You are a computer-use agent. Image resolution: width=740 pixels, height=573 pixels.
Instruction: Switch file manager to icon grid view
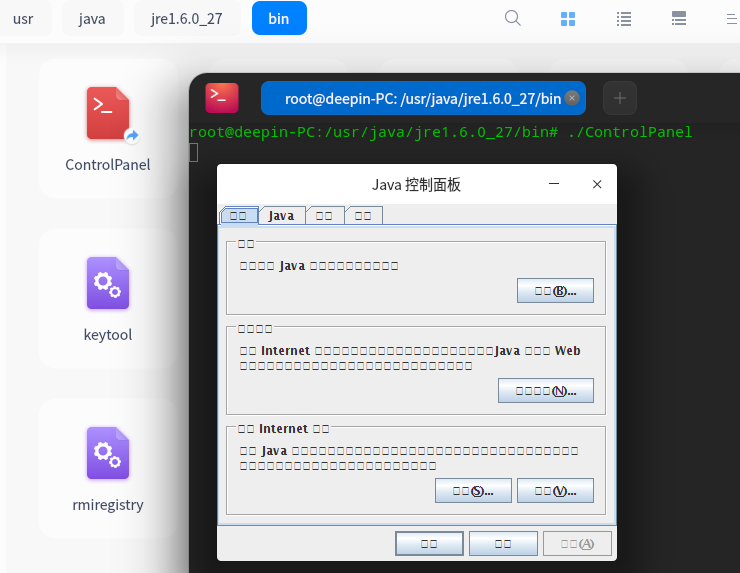point(568,19)
